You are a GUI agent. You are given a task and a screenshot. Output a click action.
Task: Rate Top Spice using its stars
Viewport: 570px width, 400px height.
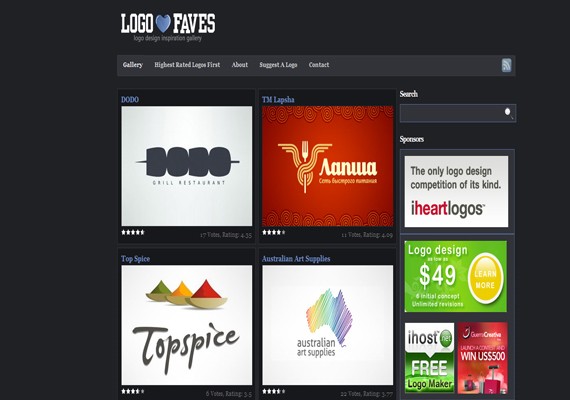click(133, 391)
